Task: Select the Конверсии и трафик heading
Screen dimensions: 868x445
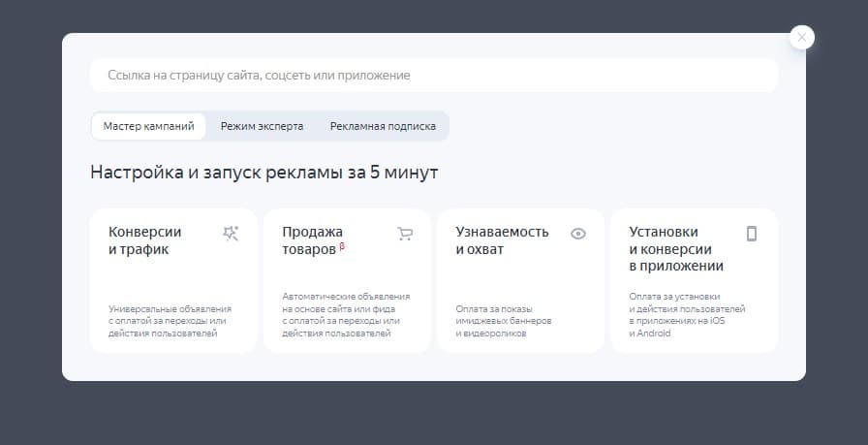Action: pyautogui.click(x=145, y=240)
